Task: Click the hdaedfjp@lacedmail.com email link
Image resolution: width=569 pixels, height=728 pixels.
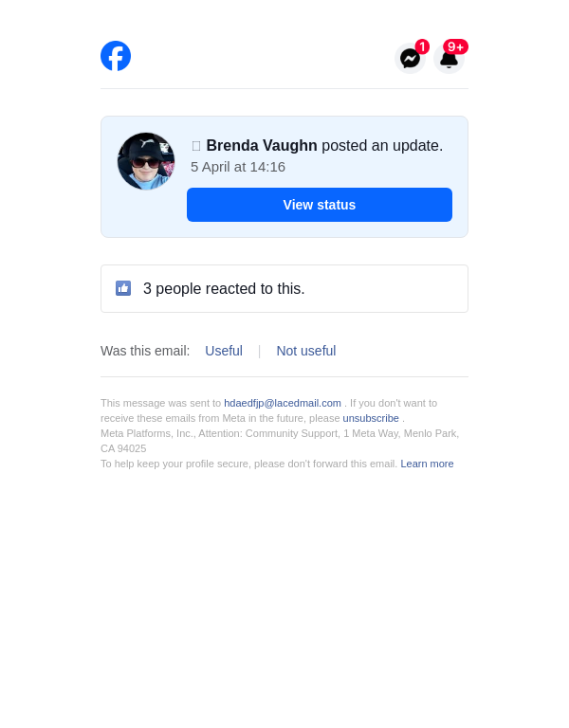Action: (283, 403)
